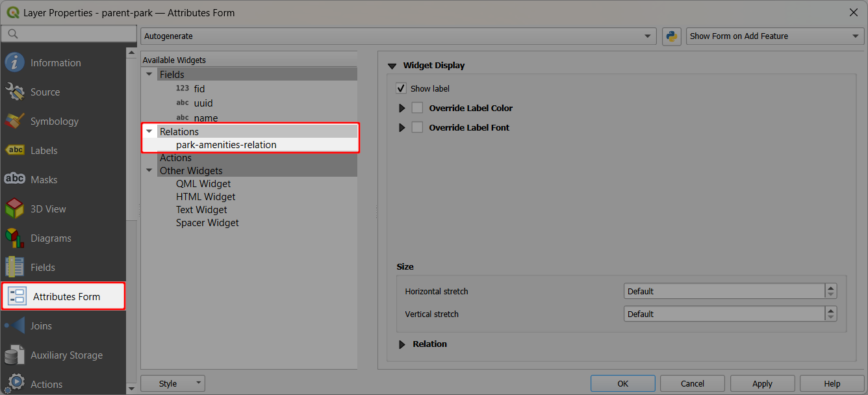
Task: Open the Style menu
Action: click(x=172, y=383)
